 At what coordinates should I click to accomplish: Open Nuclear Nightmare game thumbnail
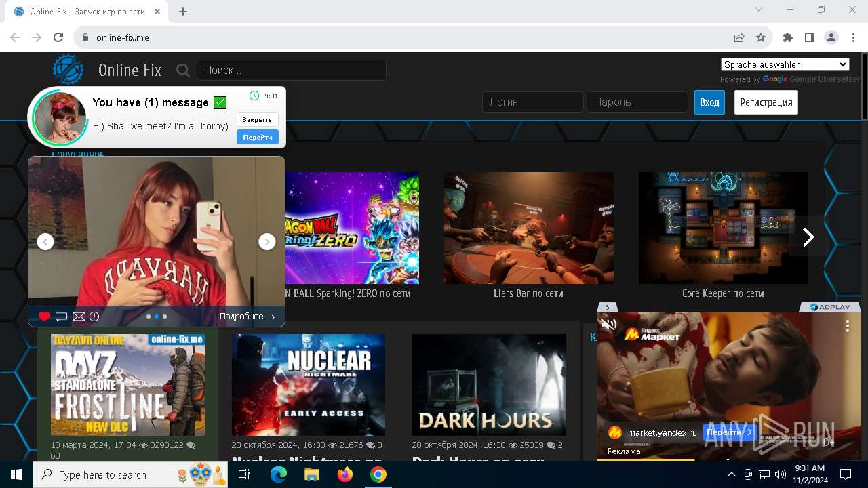(309, 385)
